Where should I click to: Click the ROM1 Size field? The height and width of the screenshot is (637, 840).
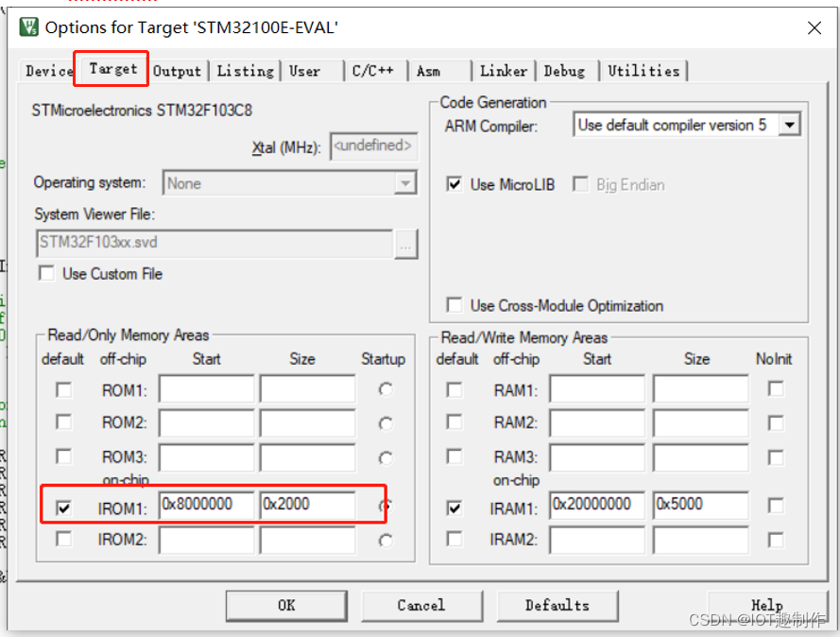click(307, 389)
